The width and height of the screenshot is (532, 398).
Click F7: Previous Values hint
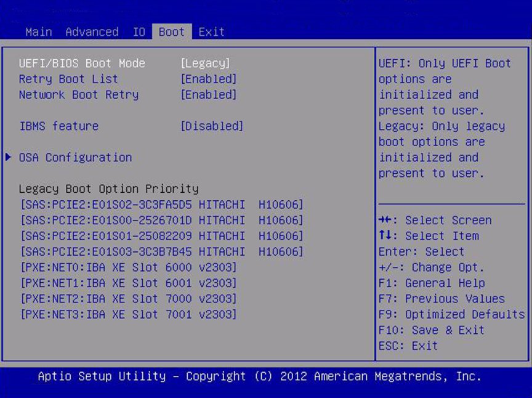click(441, 299)
